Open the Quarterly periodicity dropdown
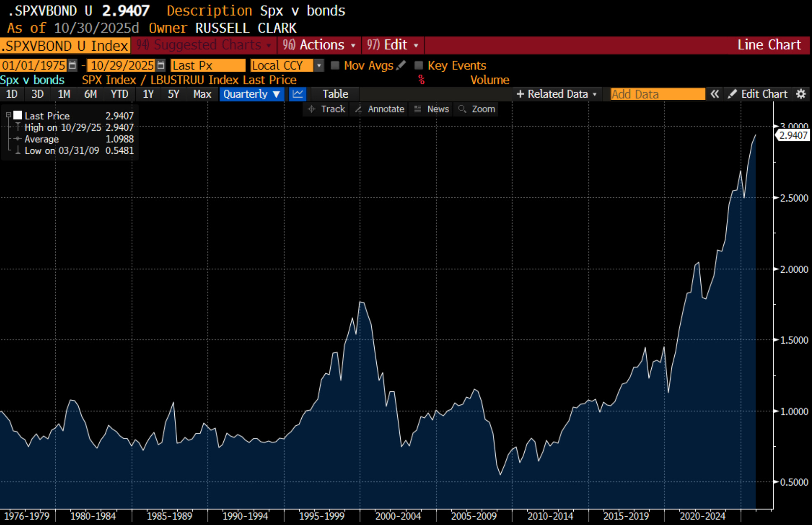Screen dimensions: 812x525 (251, 94)
